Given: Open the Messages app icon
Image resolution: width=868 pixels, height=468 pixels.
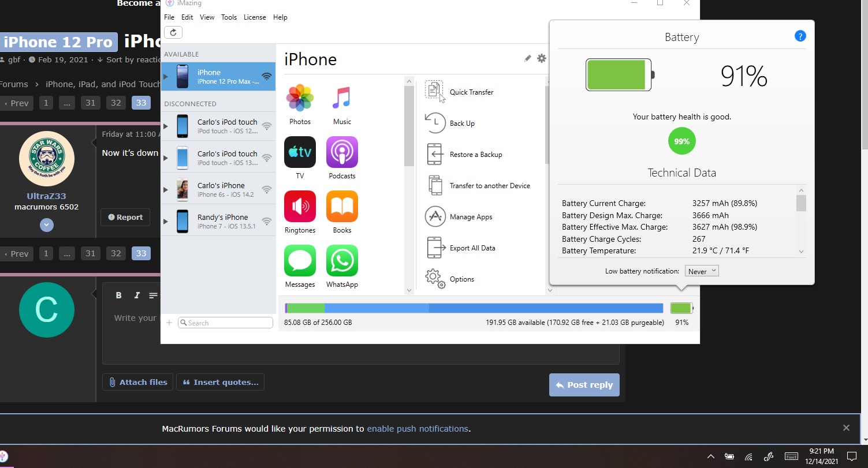Looking at the screenshot, I should pyautogui.click(x=300, y=260).
